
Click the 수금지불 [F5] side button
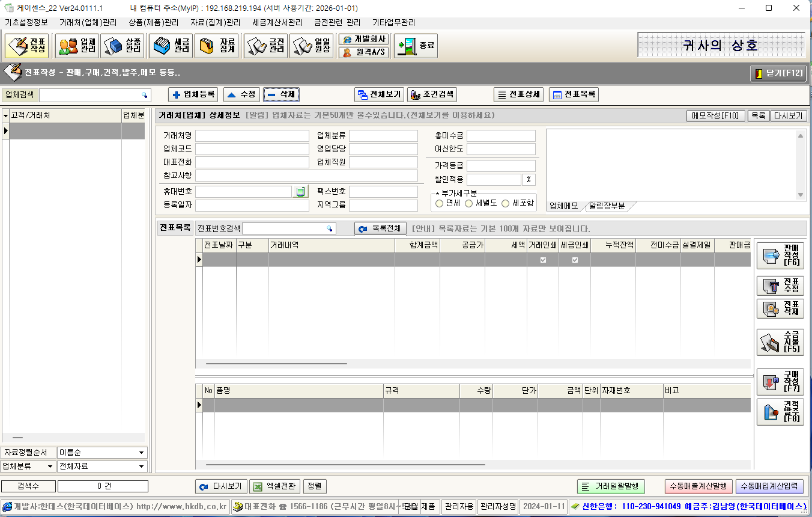pos(780,341)
